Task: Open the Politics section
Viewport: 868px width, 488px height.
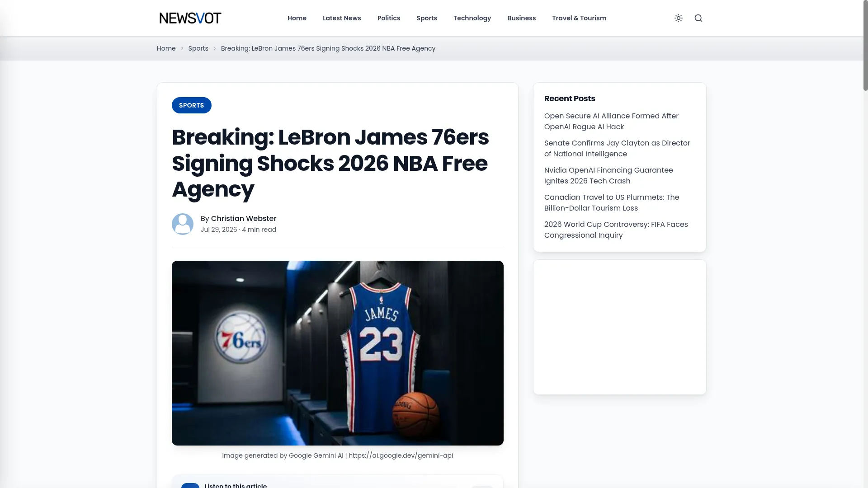Action: [x=389, y=18]
